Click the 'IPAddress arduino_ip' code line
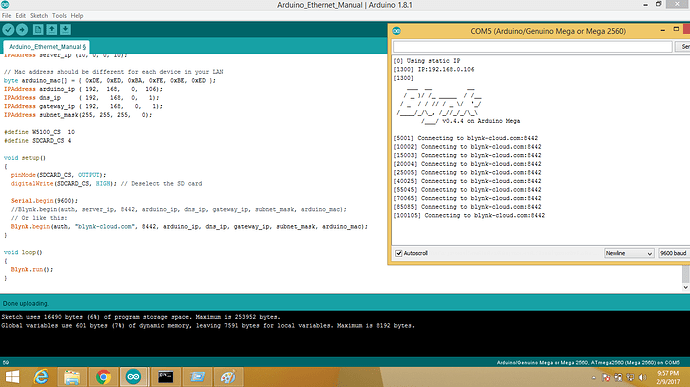The height and width of the screenshot is (387, 690). (83, 89)
